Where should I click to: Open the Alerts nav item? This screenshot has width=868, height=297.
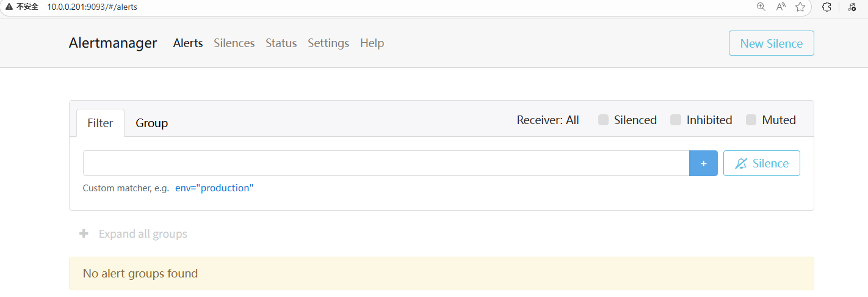(188, 43)
